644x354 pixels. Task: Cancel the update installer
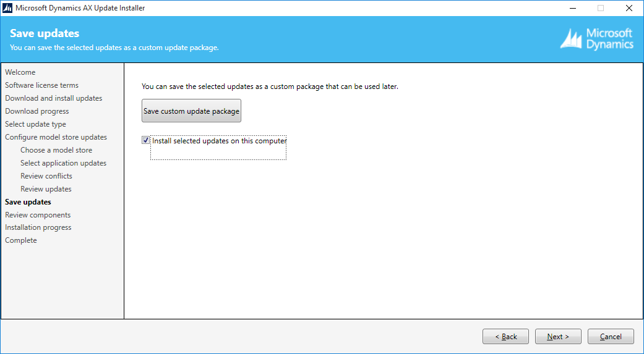click(611, 336)
